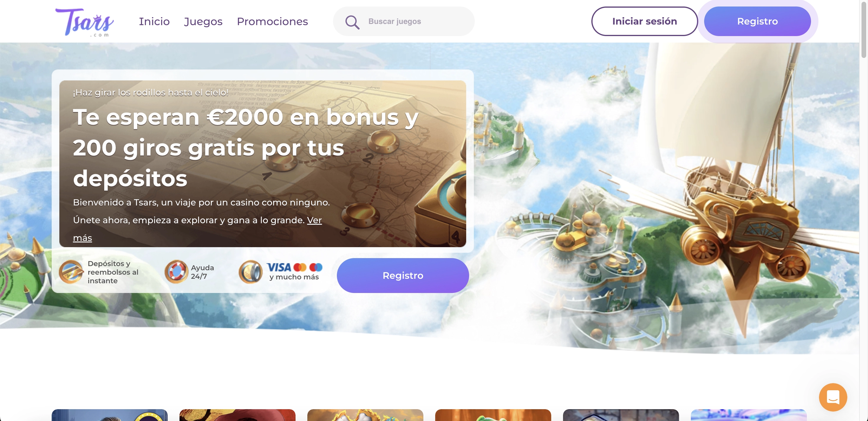Screen dimensions: 868x421
Task: Click the large Registro button under banner
Action: click(403, 276)
